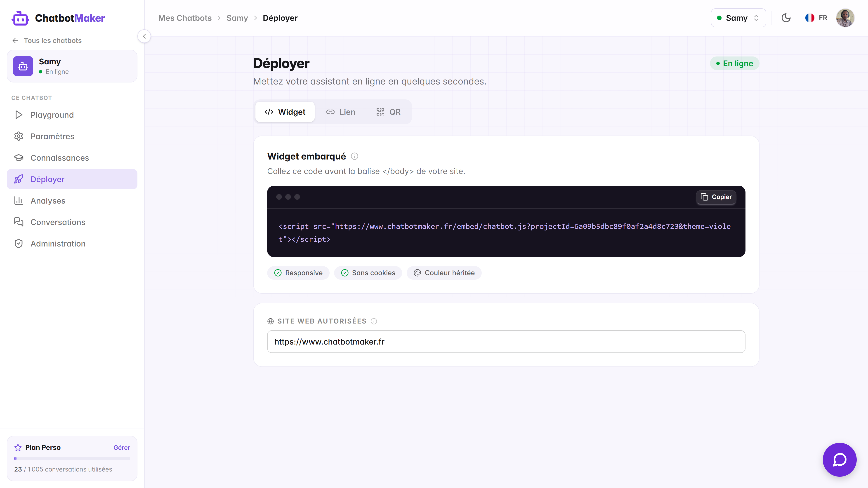The image size is (868, 488).
Task: Select Déployer in the sidebar
Action: click(72, 179)
